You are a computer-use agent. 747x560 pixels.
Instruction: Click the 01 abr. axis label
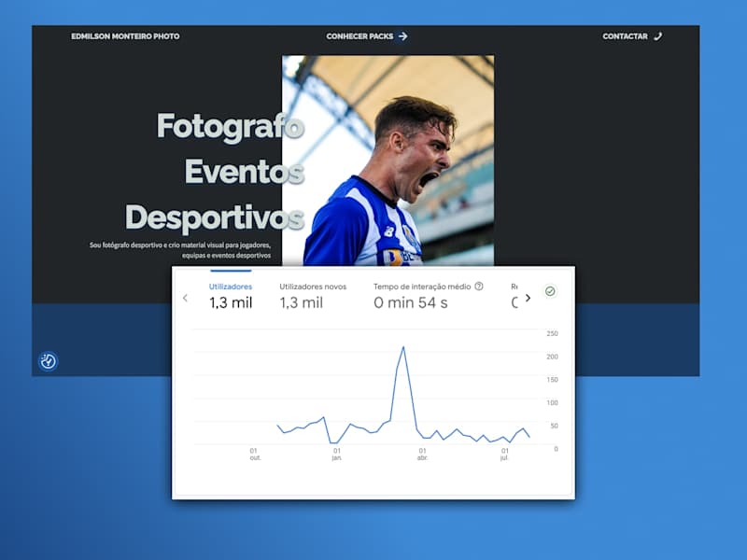pyautogui.click(x=422, y=455)
